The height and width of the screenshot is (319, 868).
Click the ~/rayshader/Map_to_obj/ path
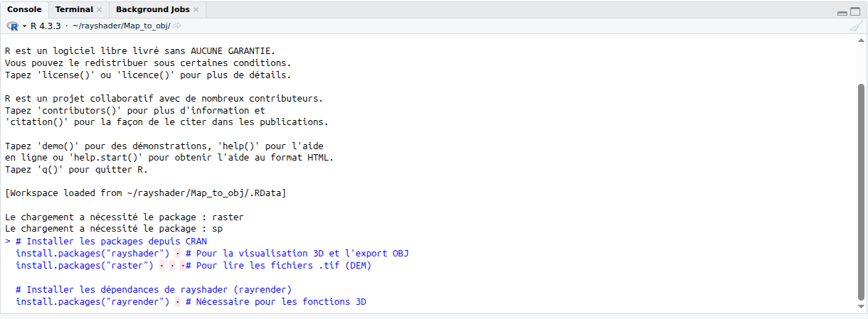(121, 26)
